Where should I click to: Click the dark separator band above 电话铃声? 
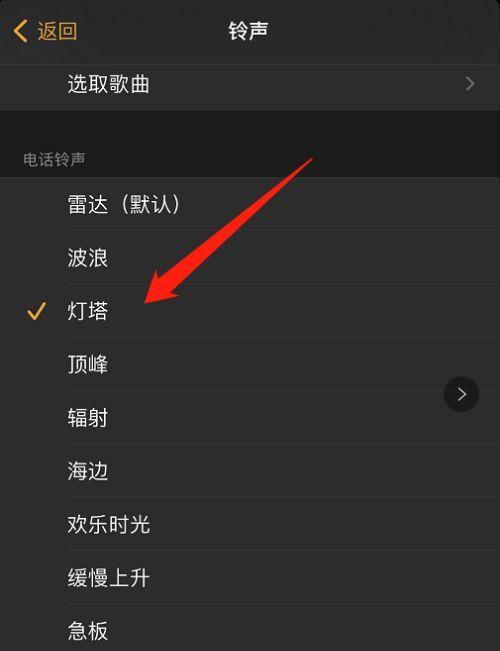[x=250, y=126]
